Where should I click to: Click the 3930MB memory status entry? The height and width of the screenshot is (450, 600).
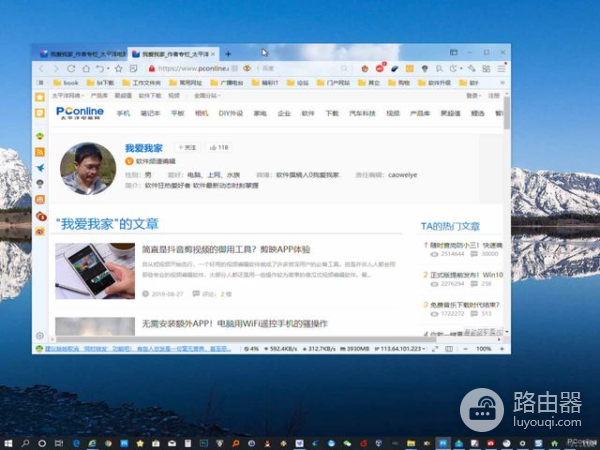pos(355,349)
